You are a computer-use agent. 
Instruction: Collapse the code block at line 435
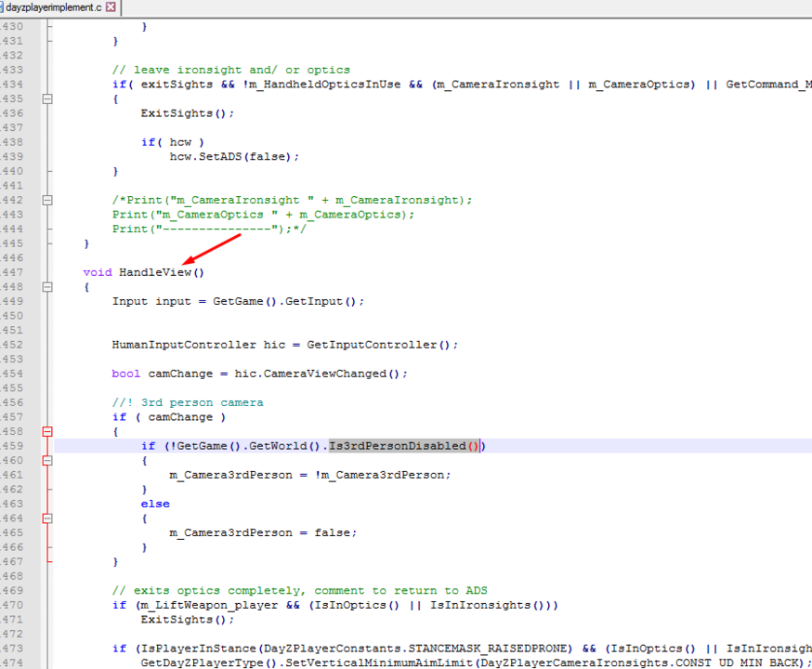47,98
